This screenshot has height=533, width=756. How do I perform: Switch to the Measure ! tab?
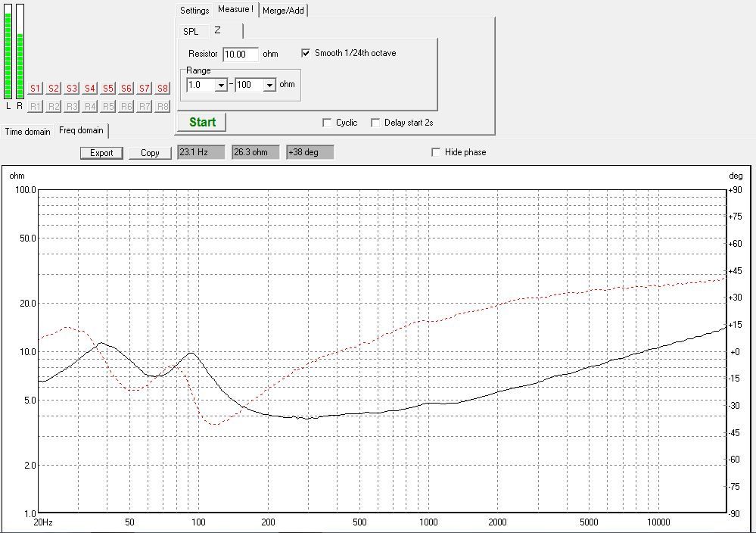(x=236, y=10)
